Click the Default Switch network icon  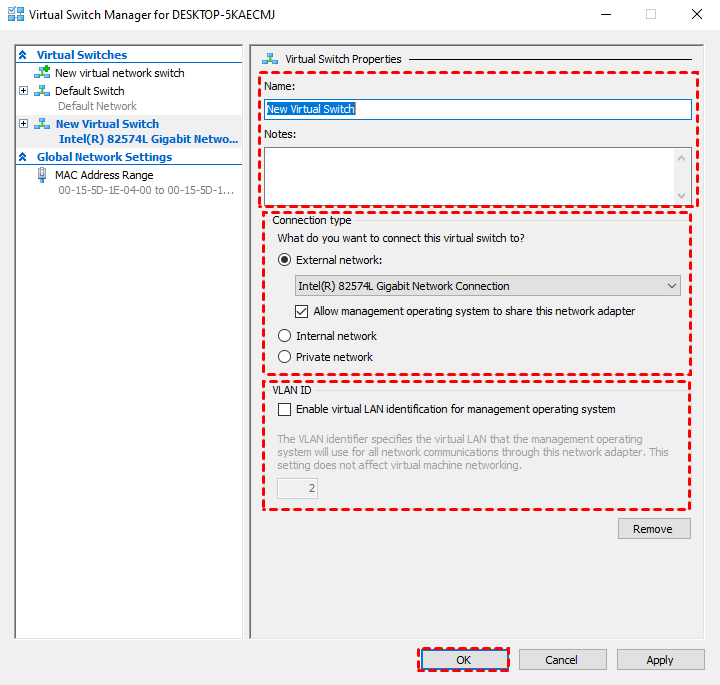coord(42,90)
